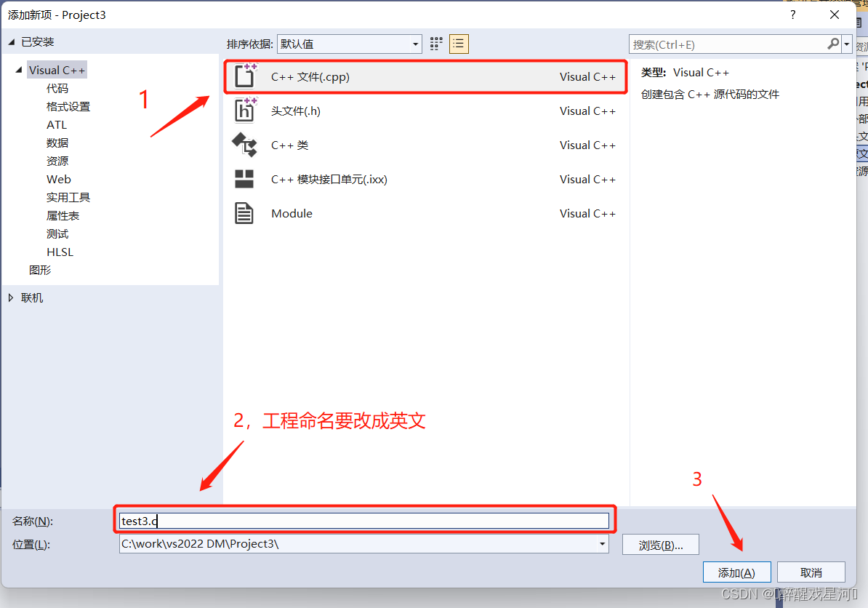This screenshot has height=608, width=868.
Task: Toggle the list view display mode
Action: pos(459,44)
